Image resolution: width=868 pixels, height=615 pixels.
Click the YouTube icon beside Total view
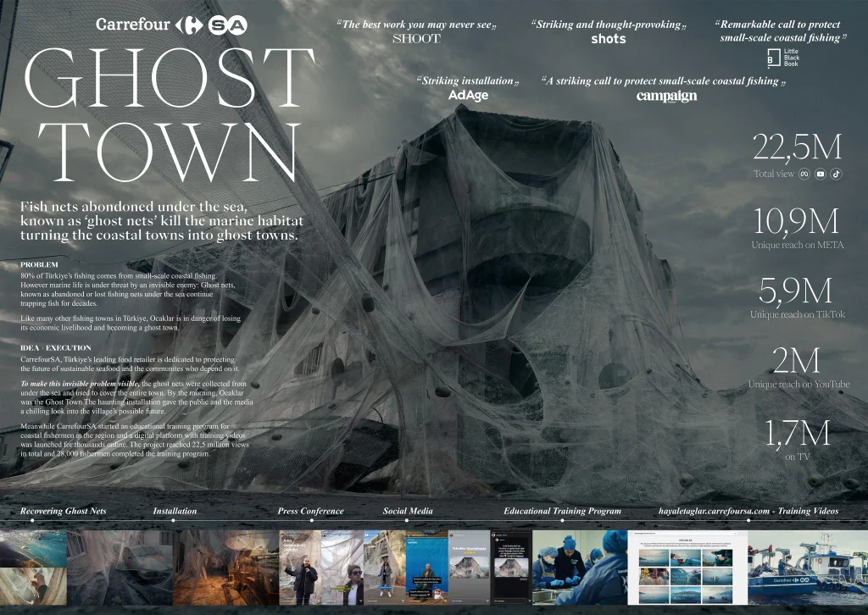tap(820, 174)
